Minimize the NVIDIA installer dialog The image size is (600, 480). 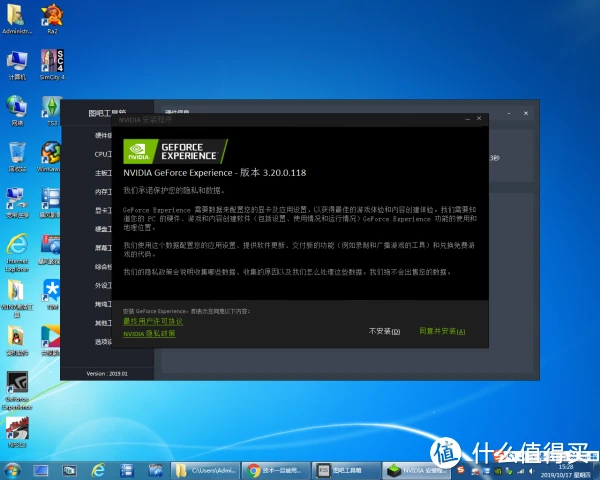[x=467, y=119]
